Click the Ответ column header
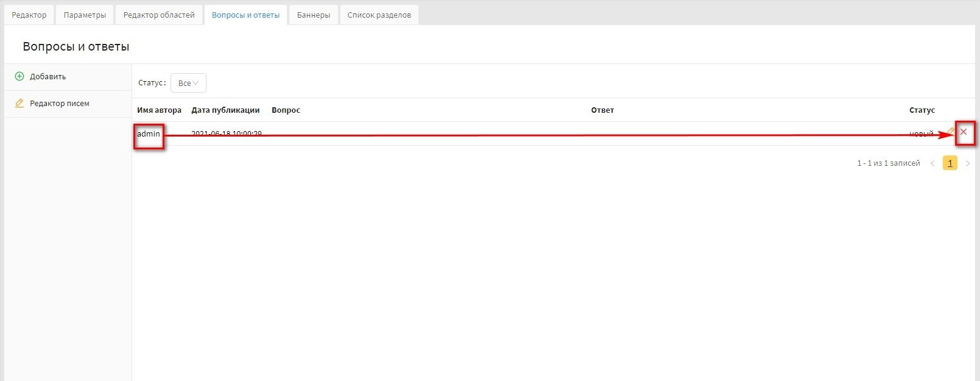 click(602, 110)
